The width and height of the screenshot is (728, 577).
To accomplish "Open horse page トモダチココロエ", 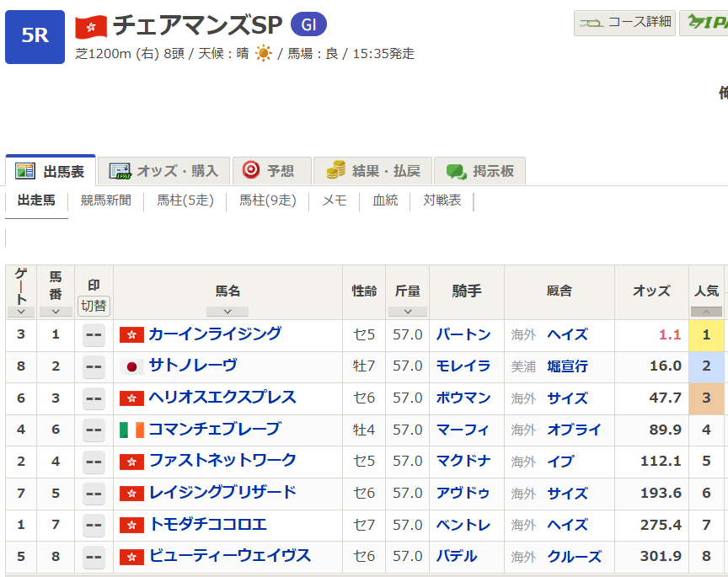I will 207,524.
